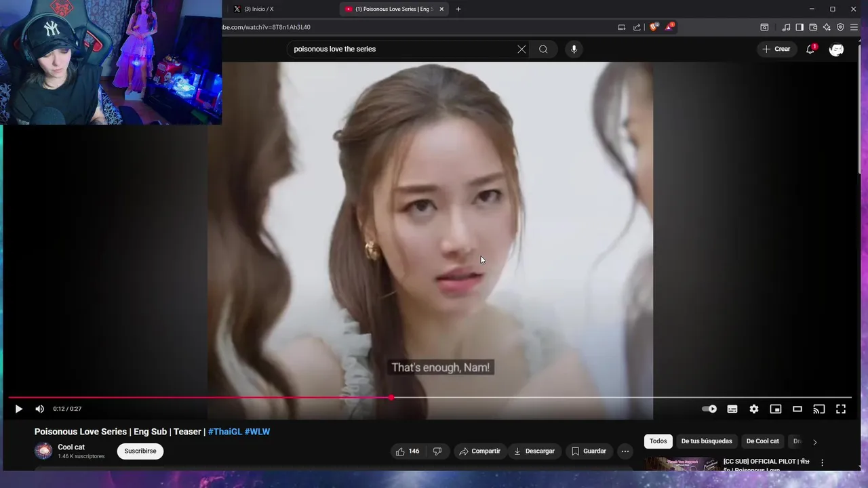Screen dimensions: 868x488
Task: Toggle theater mode
Action: [x=797, y=409]
